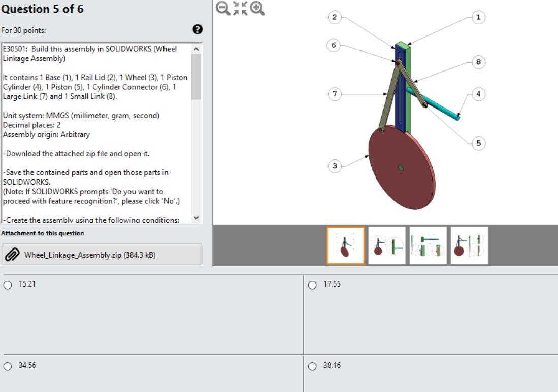Screen dimensions: 558x392
Task: Click the question text scroll down arrow
Action: click(196, 217)
